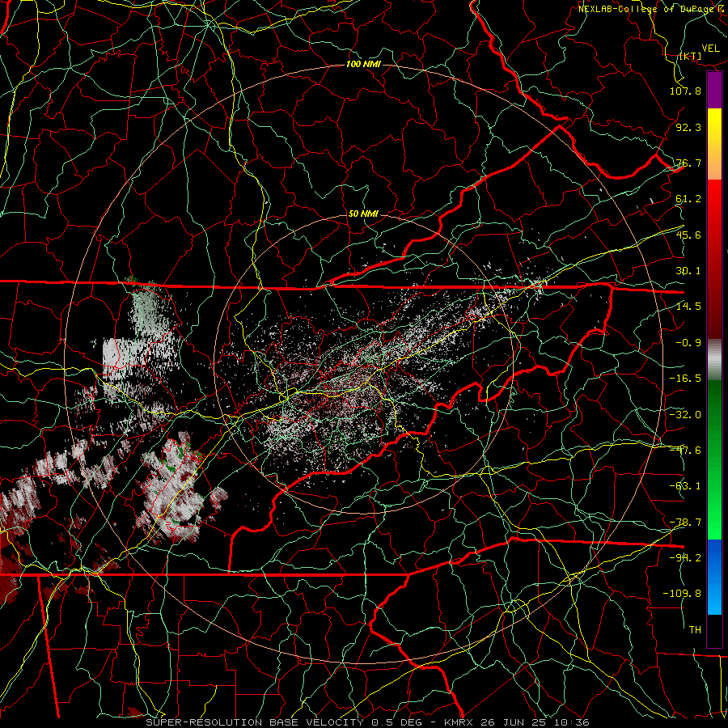The image size is (728, 728).
Task: Click the VEL legend title
Action: click(710, 49)
